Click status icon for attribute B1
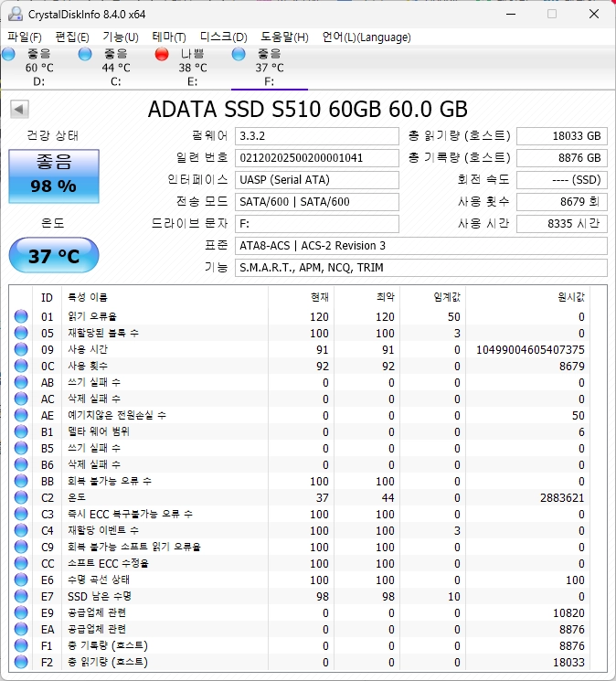 [21, 431]
